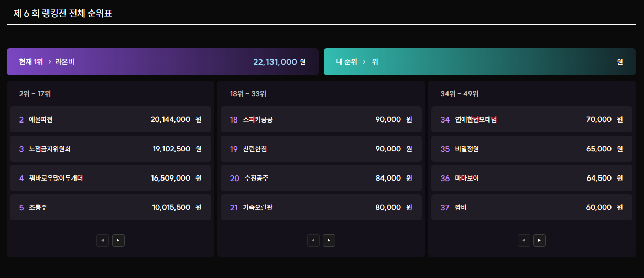Viewport: 644px width, 278px height.
Task: Select rank 20 entry 수진공주
Action: tap(321, 178)
